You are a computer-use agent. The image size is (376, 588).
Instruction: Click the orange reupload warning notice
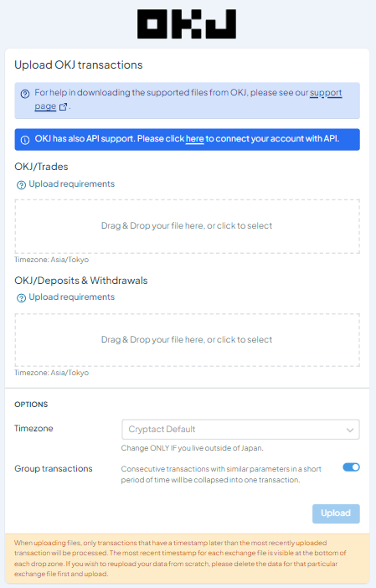(x=187, y=559)
